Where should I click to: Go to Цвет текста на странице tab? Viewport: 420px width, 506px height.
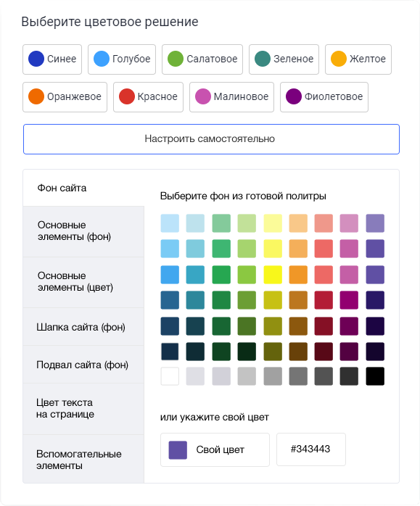(x=83, y=409)
